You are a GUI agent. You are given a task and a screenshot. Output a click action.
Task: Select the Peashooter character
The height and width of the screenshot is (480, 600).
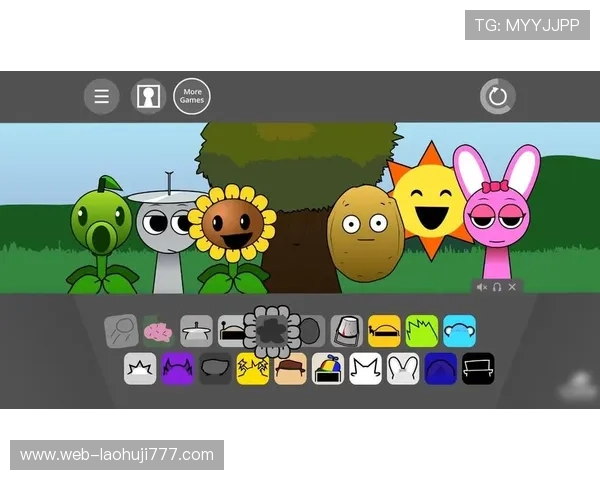pyautogui.click(x=101, y=235)
